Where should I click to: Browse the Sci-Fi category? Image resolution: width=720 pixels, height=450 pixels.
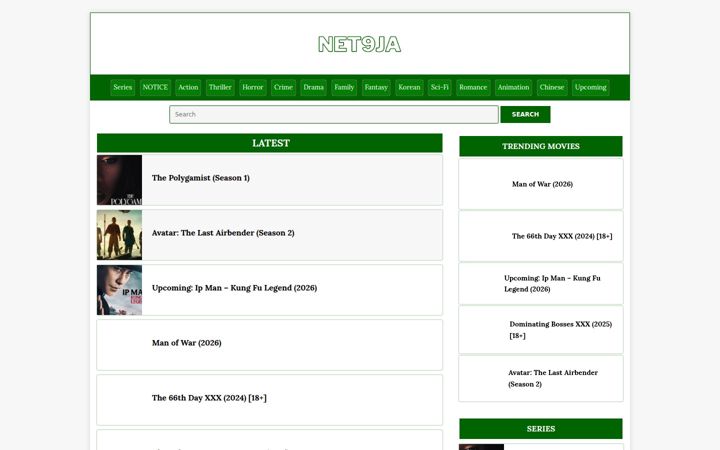pyautogui.click(x=439, y=87)
